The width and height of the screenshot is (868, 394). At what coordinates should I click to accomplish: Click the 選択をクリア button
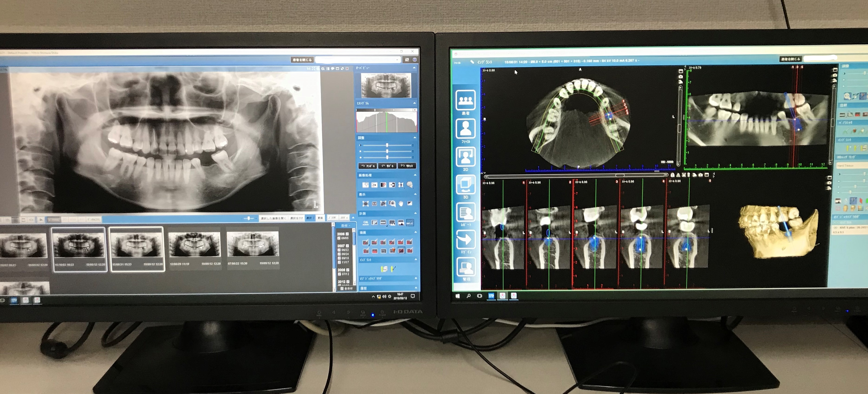(x=297, y=218)
